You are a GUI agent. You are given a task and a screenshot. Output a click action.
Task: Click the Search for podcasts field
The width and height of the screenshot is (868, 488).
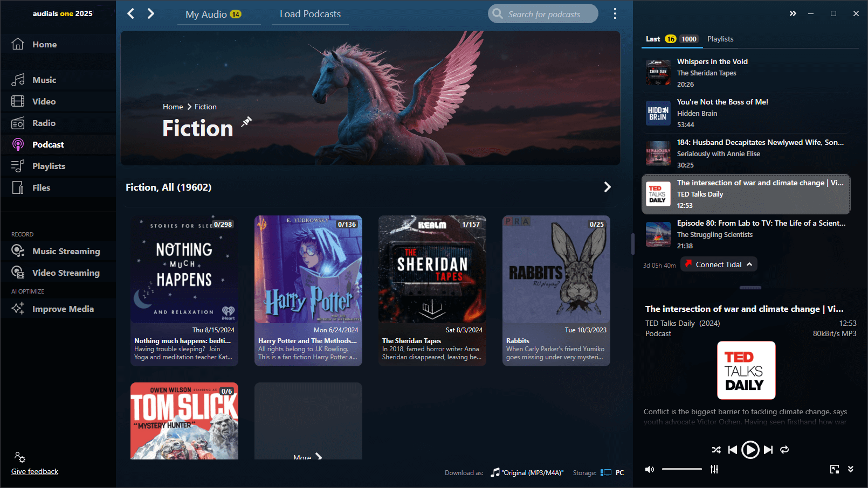point(543,14)
